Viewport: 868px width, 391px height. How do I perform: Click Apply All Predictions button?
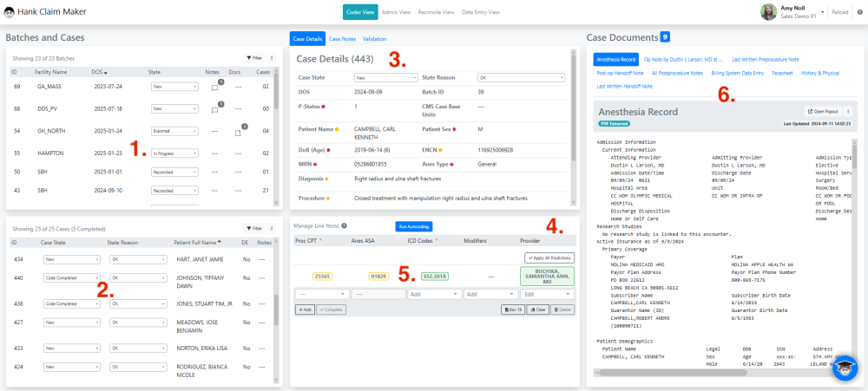tap(549, 257)
